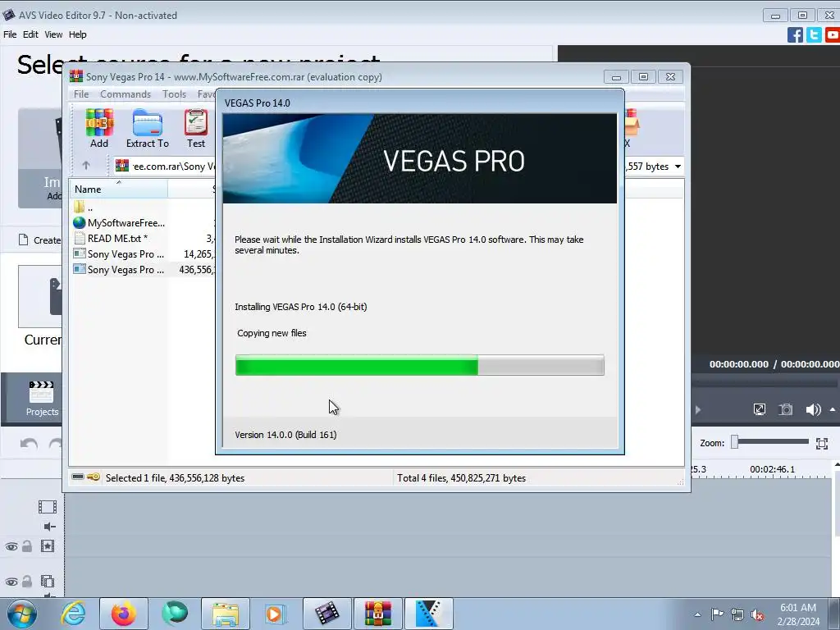Image resolution: width=840 pixels, height=630 pixels.
Task: Open Windows Explorer folder on the taskbar
Action: 226,614
